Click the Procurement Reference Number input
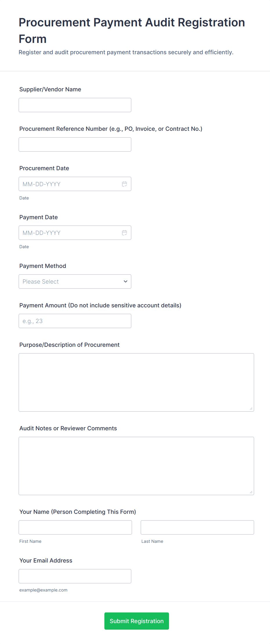The image size is (270, 644). (75, 144)
